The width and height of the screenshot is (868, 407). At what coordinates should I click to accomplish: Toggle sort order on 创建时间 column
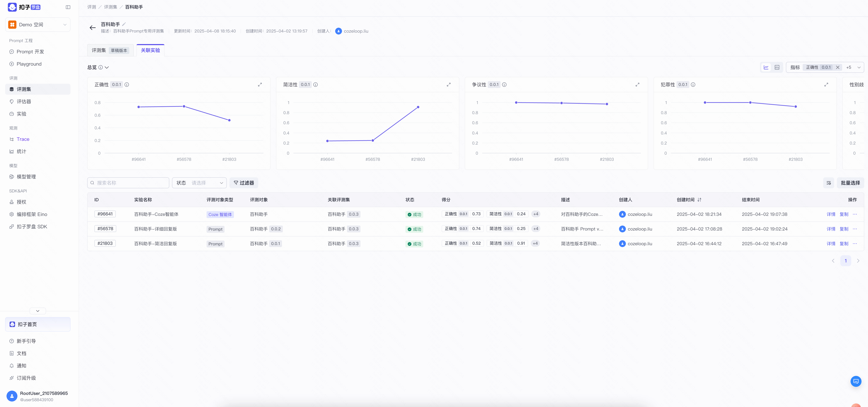(699, 200)
